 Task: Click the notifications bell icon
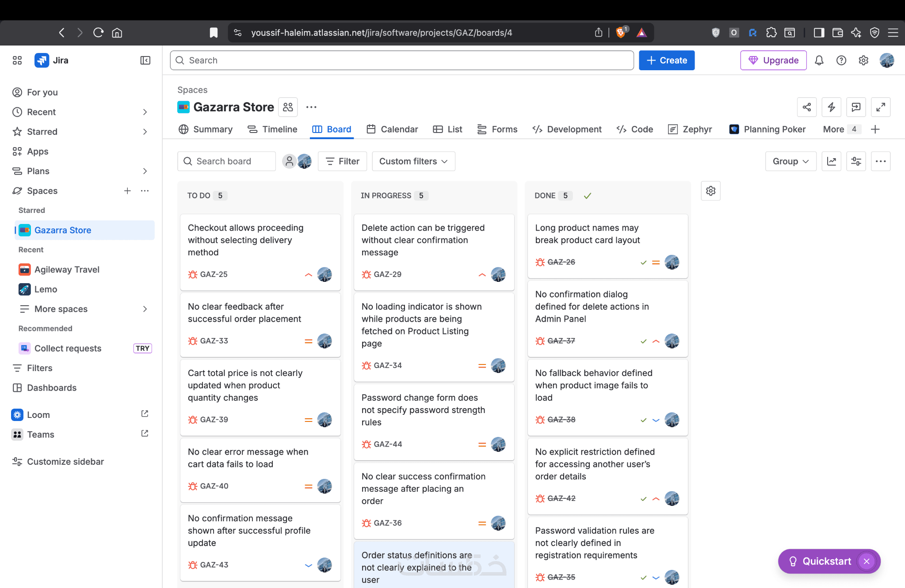tap(819, 61)
